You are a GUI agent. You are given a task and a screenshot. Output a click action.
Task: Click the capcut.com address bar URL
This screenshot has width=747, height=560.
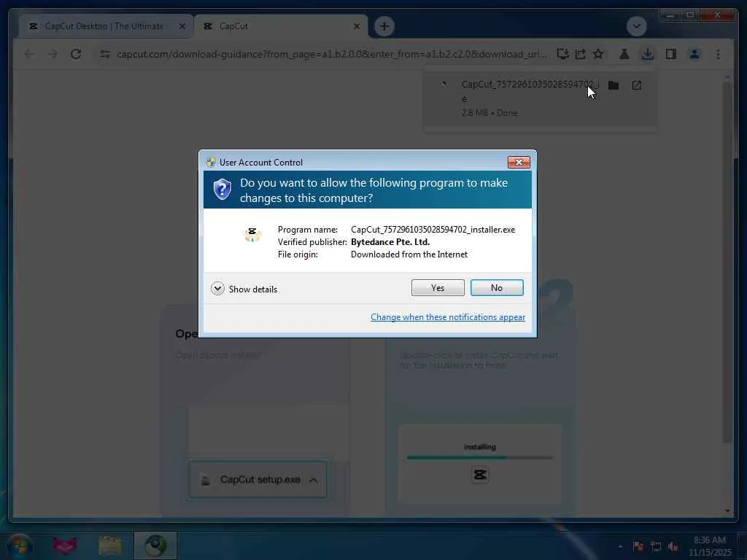click(332, 54)
